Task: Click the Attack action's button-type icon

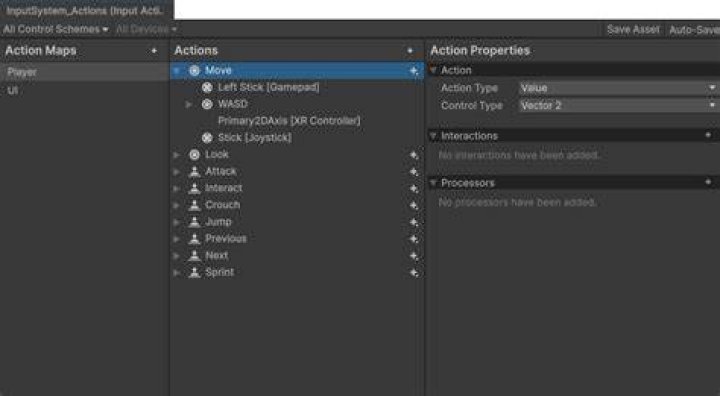Action: point(195,171)
